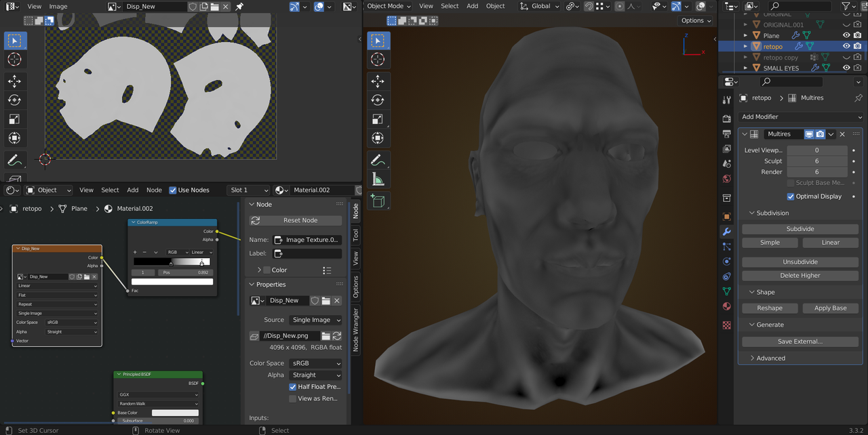Select the Annotate tool in 3D viewport
Screen dimensions: 868x435
378,161
